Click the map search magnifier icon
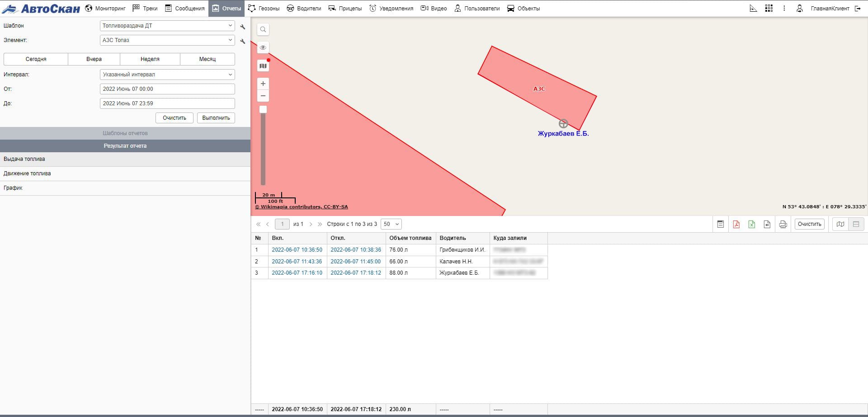This screenshot has width=868, height=417. click(263, 30)
